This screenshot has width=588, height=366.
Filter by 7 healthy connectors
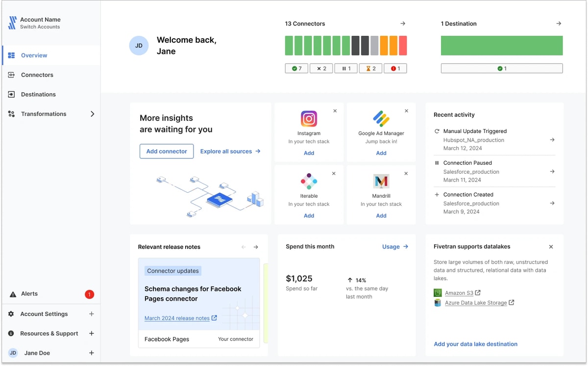tap(296, 69)
